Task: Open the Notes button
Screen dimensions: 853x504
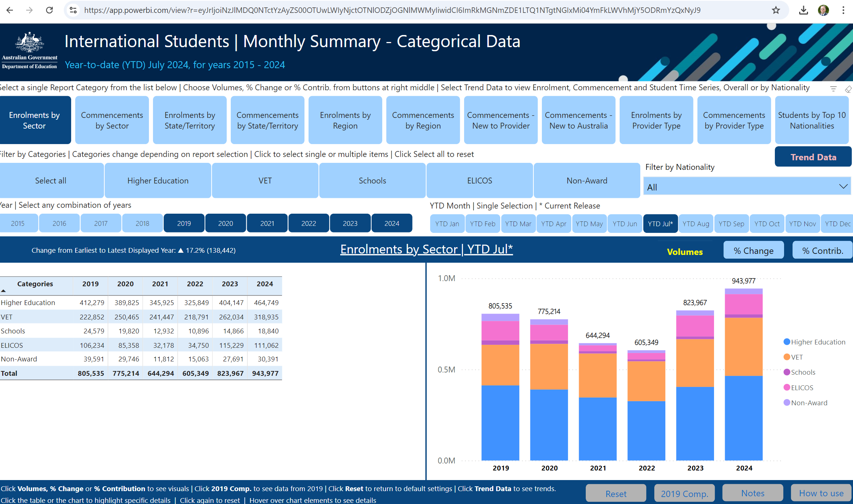Action: point(753,493)
